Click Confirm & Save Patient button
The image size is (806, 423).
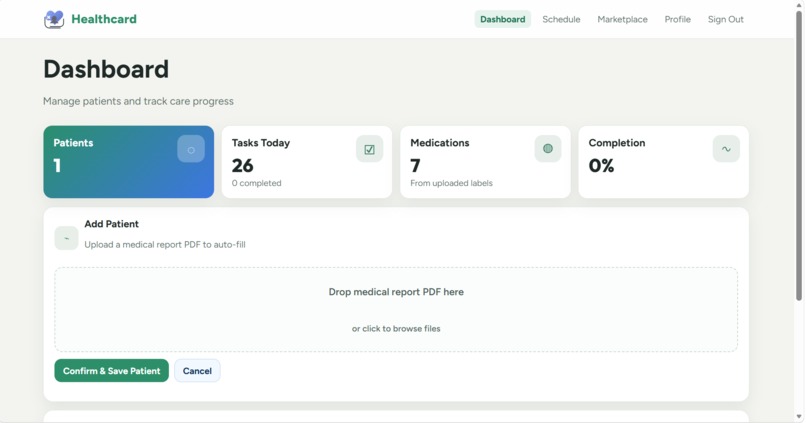(112, 371)
